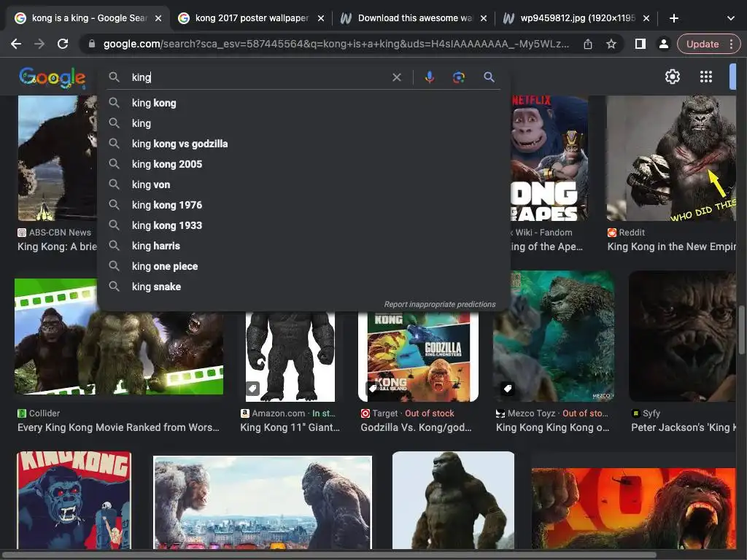Choose the 'king one piece' suggestion

tap(303, 267)
